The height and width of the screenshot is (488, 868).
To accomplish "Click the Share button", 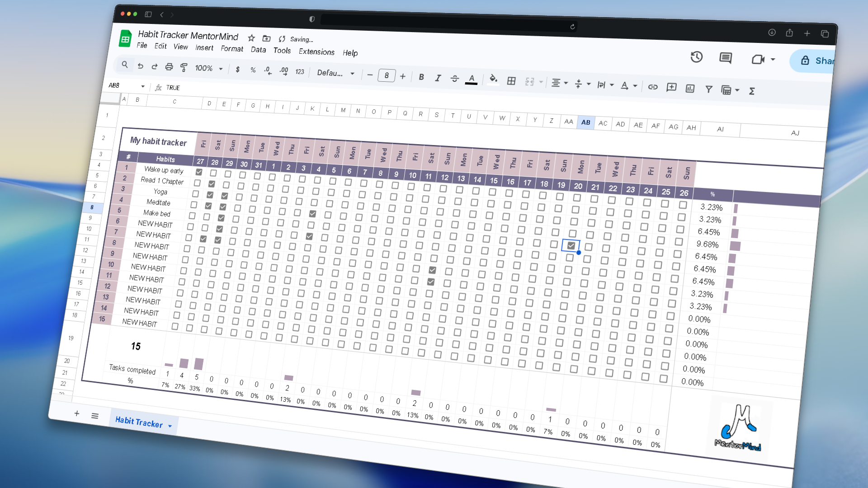I will [x=814, y=61].
